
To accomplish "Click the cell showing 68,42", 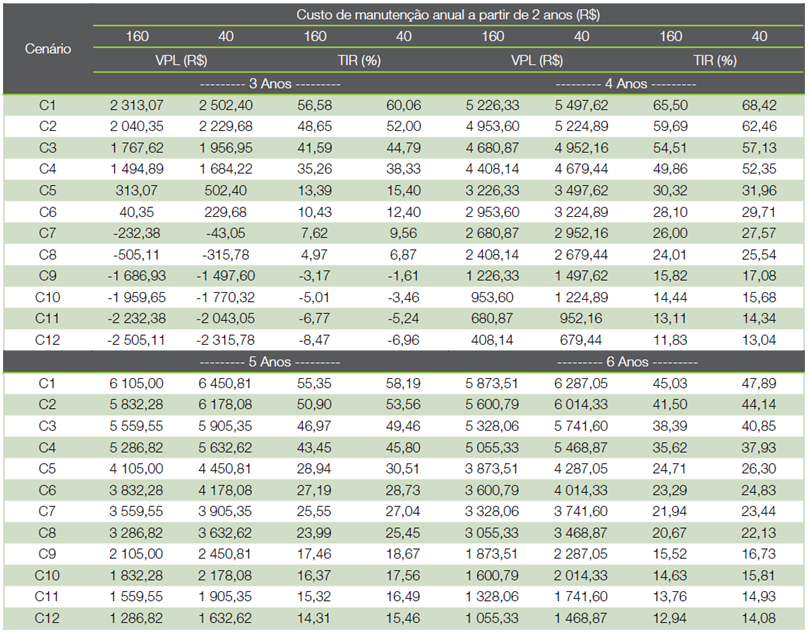I will (x=759, y=105).
